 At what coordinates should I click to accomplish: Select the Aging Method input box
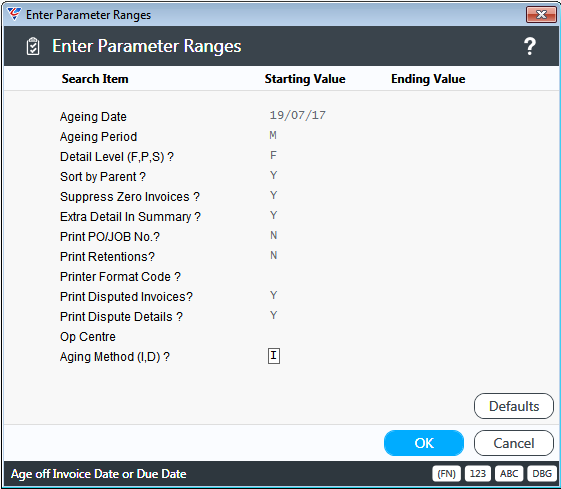click(274, 356)
